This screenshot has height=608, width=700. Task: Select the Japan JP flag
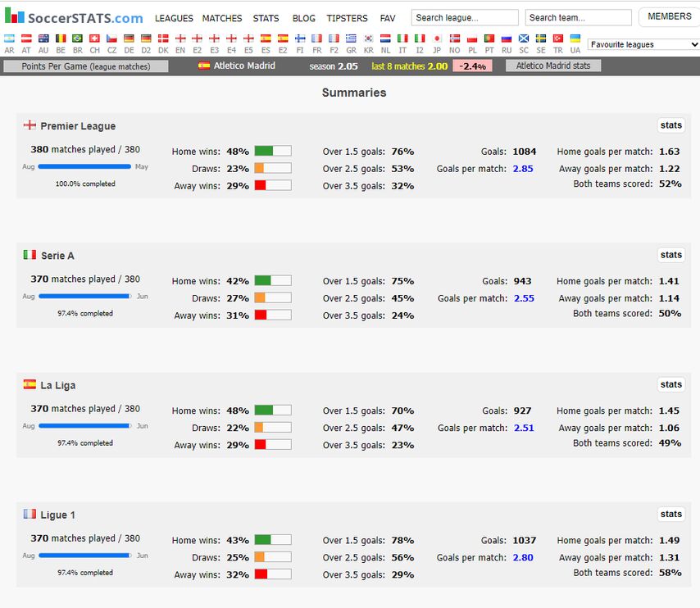click(x=437, y=39)
